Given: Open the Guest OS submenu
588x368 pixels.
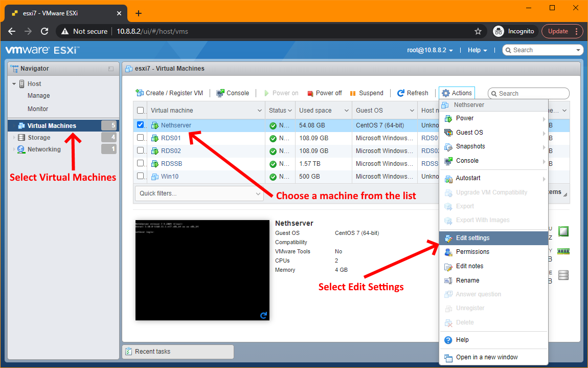Looking at the screenshot, I should pos(493,133).
